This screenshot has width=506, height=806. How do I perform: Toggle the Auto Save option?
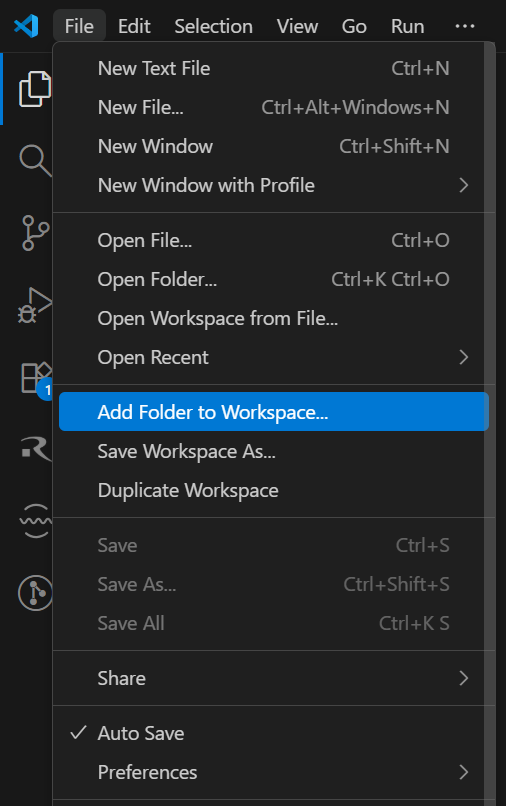tap(274, 733)
